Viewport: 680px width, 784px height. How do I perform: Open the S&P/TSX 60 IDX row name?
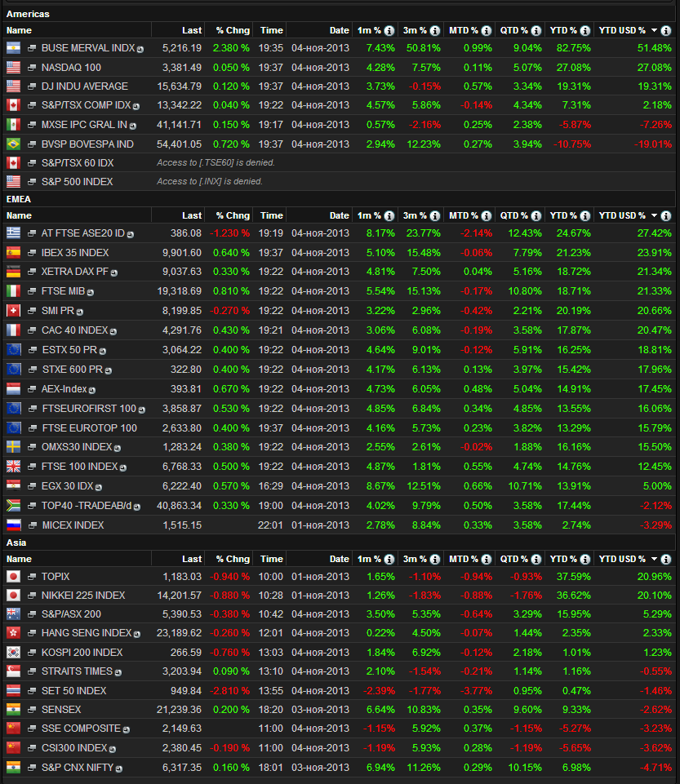(78, 163)
